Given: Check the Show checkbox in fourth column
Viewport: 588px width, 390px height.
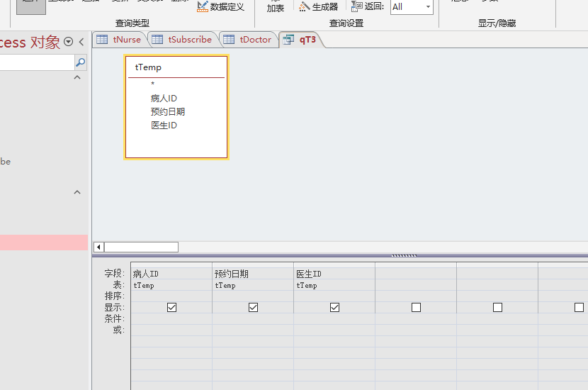Looking at the screenshot, I should point(416,308).
